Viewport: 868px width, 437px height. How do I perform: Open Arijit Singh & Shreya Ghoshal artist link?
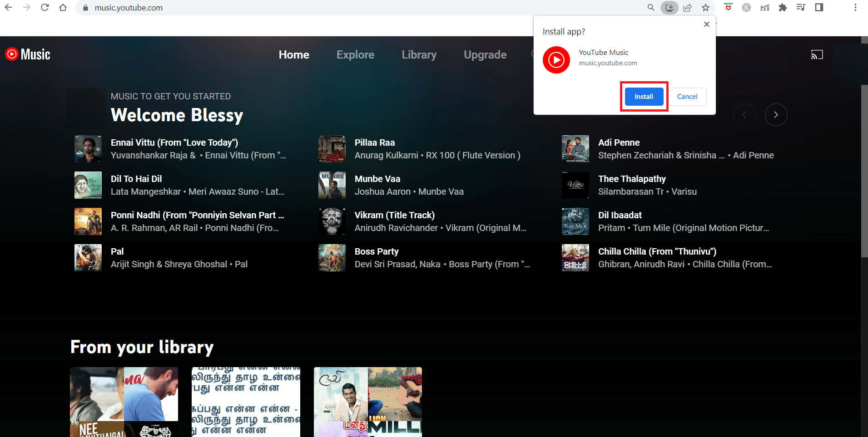coord(169,264)
